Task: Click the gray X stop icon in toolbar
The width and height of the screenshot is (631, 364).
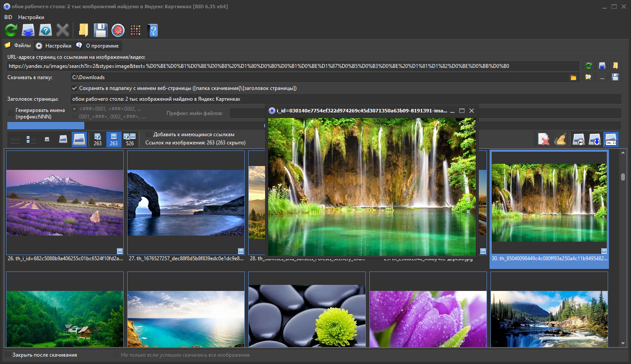Action: [x=63, y=30]
